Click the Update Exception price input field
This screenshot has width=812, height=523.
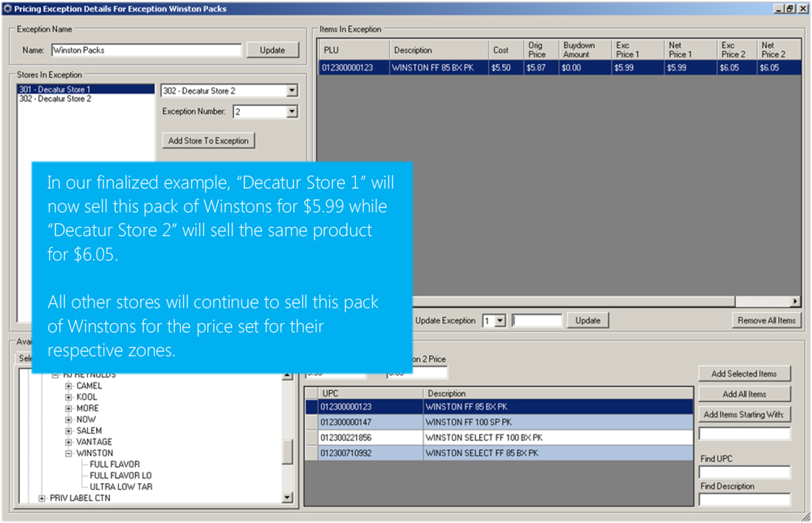(537, 321)
